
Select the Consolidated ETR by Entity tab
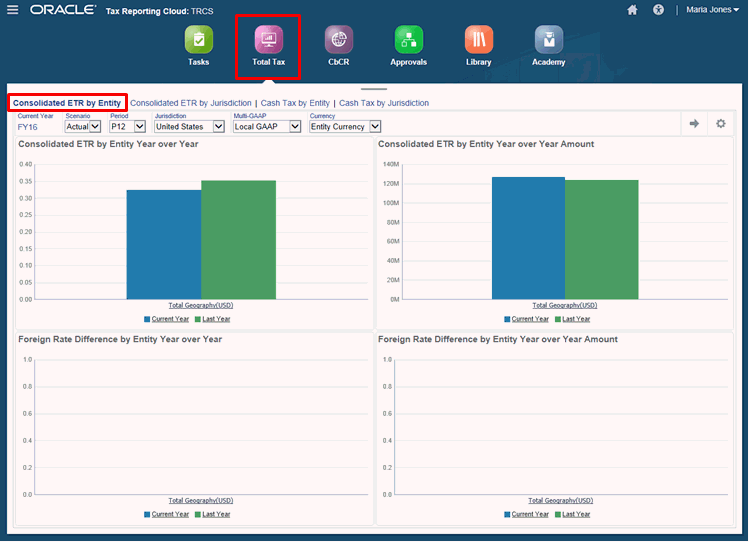pyautogui.click(x=67, y=103)
